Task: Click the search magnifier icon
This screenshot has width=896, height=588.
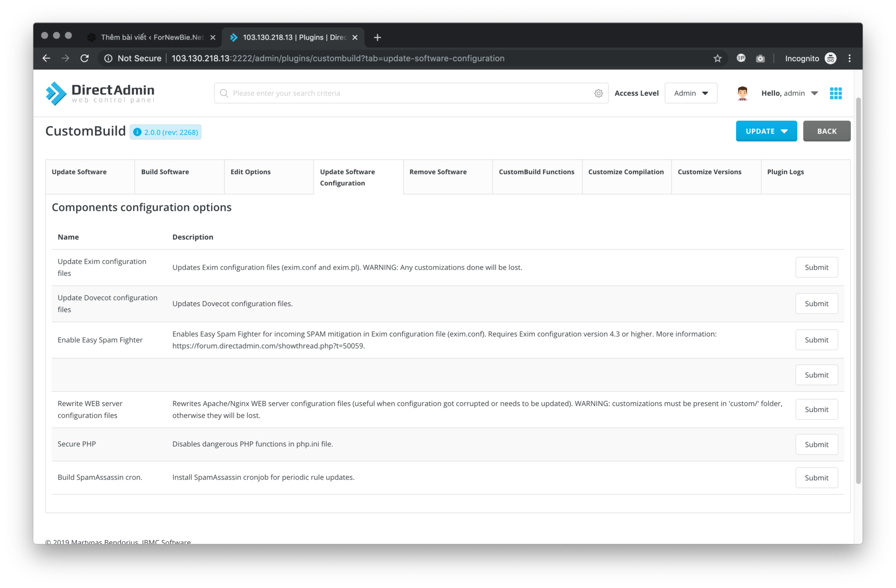Action: pos(224,93)
